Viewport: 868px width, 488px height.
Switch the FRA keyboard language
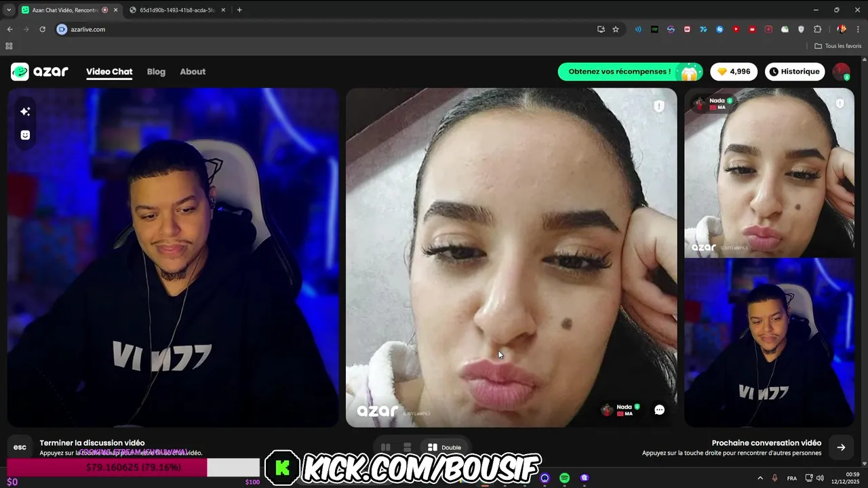(792, 478)
